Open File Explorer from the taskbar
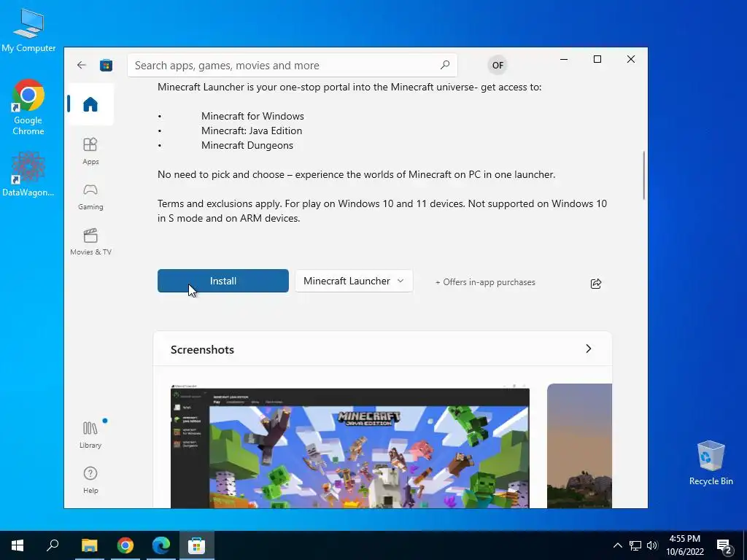Screen dimensions: 747x560 coord(89,545)
